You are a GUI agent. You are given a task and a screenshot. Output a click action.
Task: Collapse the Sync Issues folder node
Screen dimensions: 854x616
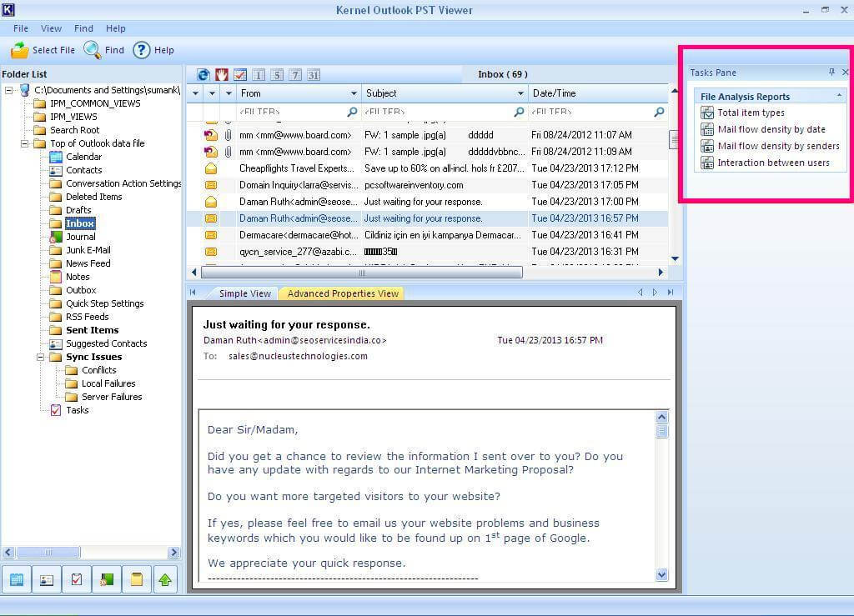coord(40,357)
